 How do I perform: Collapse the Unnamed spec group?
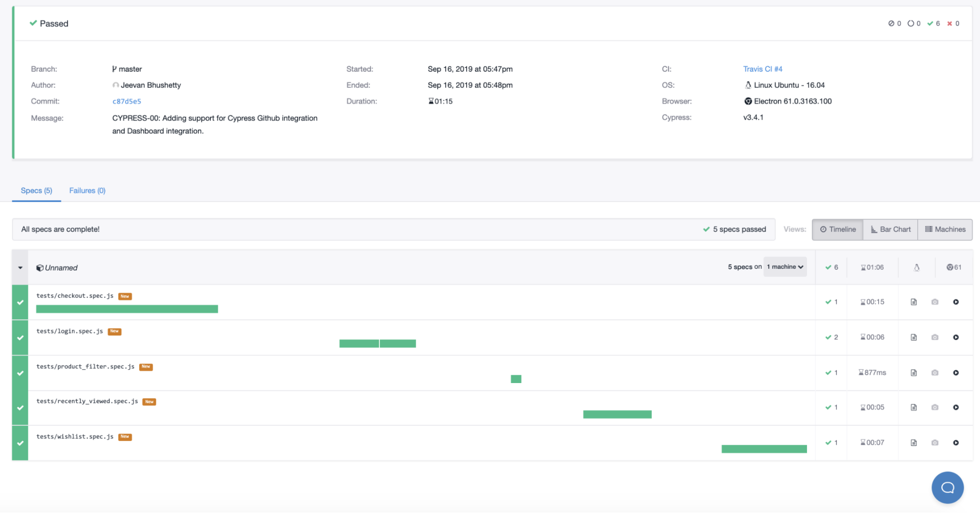click(x=20, y=267)
